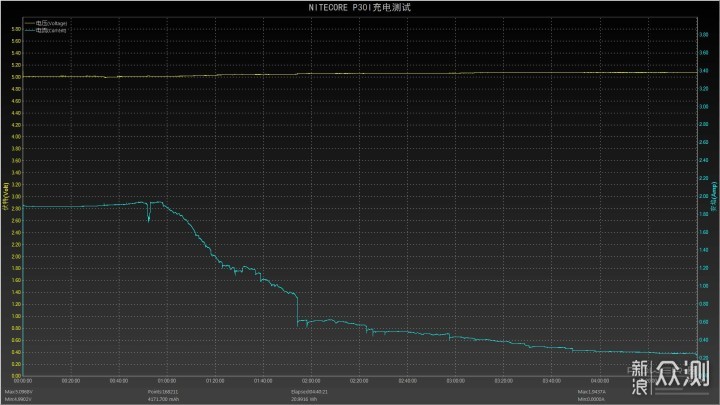Screen dimensions: 720x405
Task: Click the sharp dip in the cyan current curve
Action: pyautogui.click(x=149, y=213)
